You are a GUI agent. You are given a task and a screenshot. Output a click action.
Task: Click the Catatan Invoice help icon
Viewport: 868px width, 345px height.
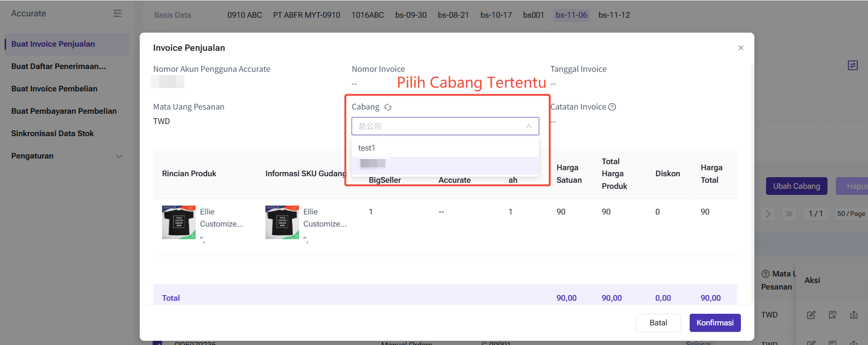[x=612, y=107]
